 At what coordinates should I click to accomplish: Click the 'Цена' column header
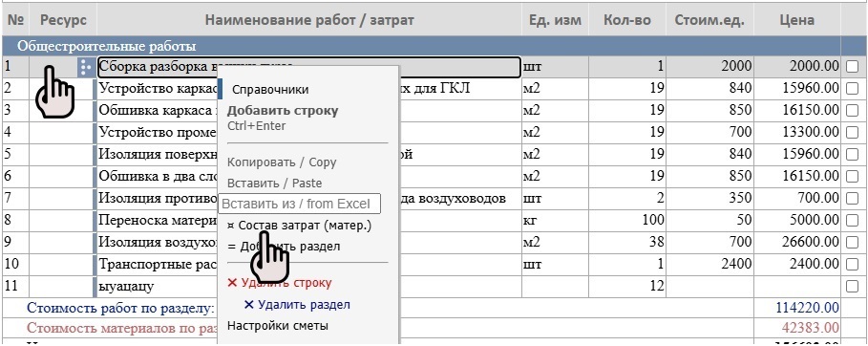click(x=797, y=20)
